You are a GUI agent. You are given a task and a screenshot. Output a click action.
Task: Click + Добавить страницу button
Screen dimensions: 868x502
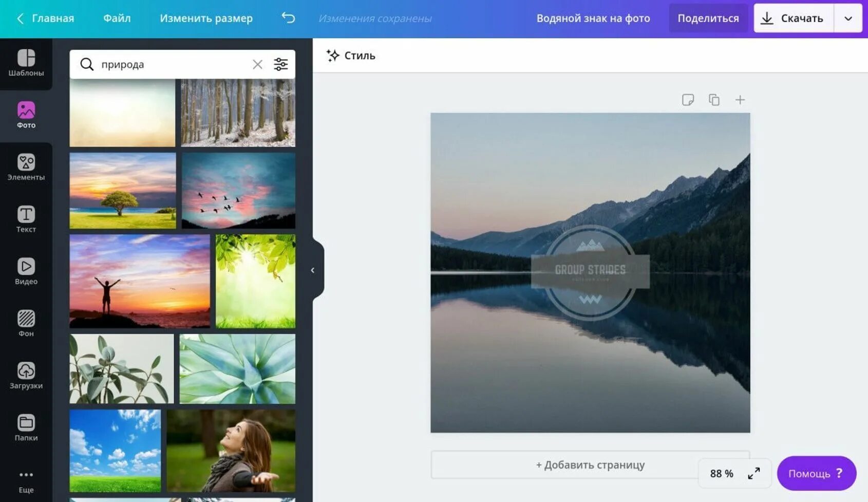coord(590,464)
